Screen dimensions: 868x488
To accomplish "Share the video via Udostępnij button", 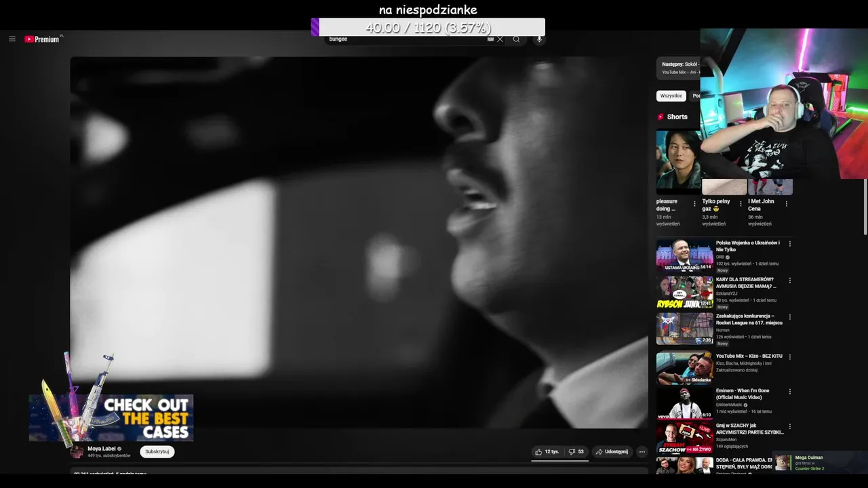I will pos(612,451).
